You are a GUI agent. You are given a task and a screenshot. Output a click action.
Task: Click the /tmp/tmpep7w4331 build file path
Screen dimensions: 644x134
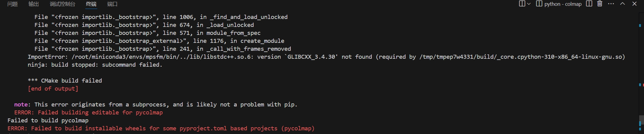tap(521, 57)
